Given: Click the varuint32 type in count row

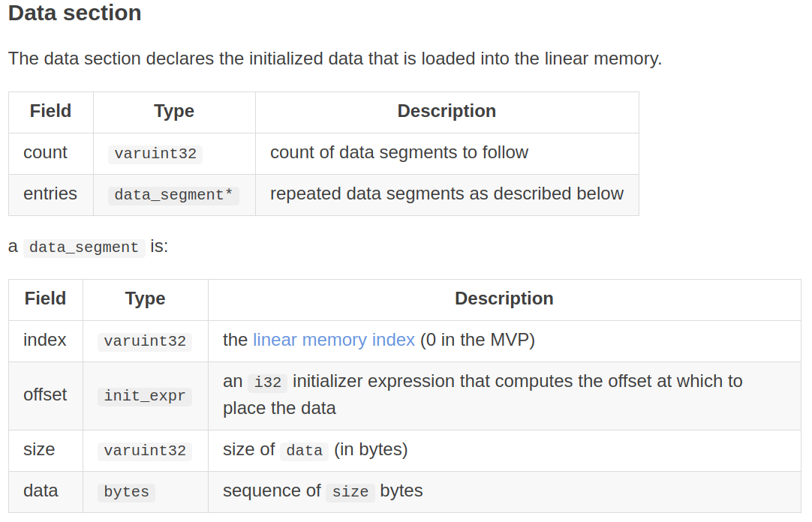Looking at the screenshot, I should tap(155, 154).
